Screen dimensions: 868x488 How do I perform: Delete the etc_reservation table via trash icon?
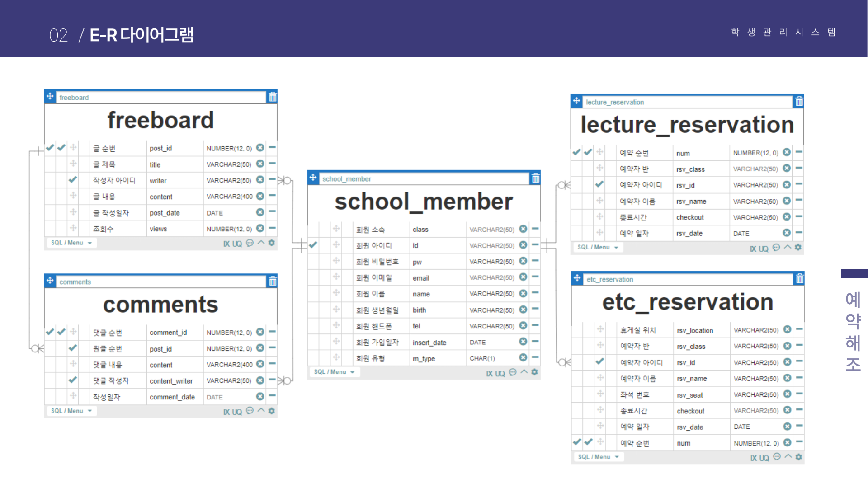[800, 279]
